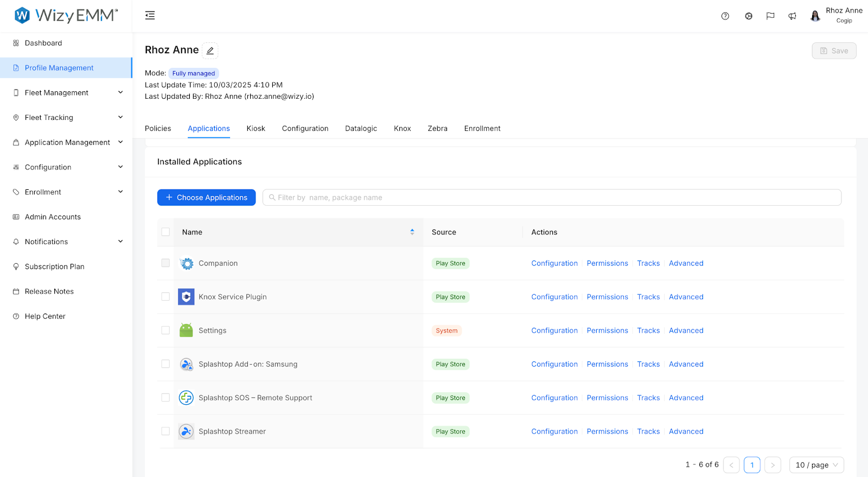Click the Dashboard sidebar icon
This screenshot has height=477, width=868.
click(16, 43)
